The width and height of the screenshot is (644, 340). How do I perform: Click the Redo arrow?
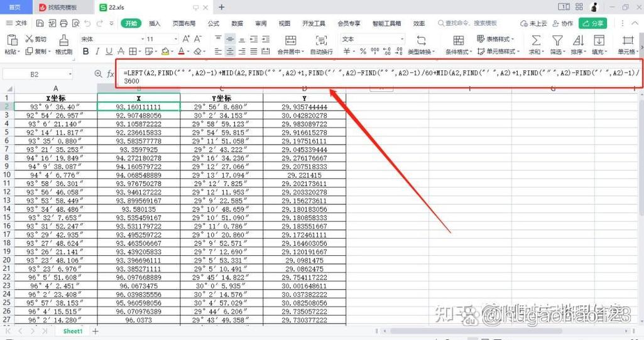99,23
